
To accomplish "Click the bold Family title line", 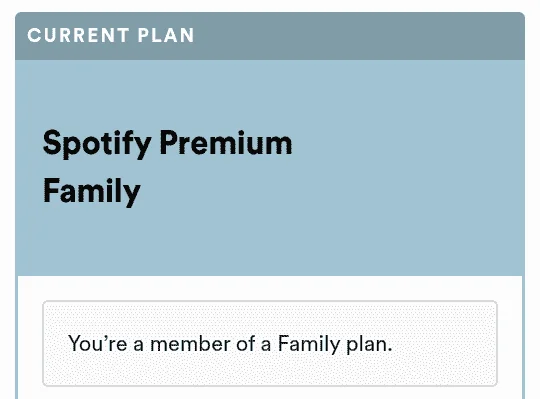I will [92, 191].
